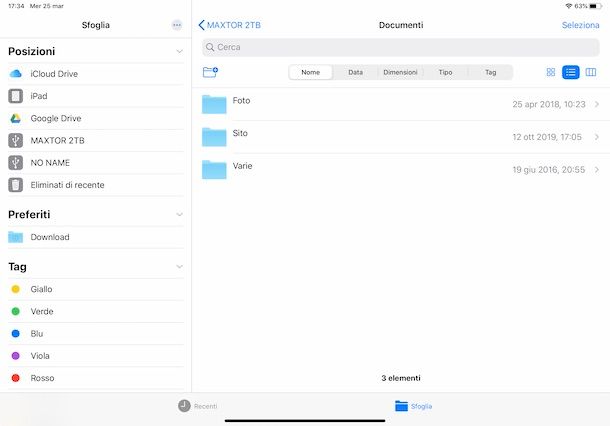Click the battery status icon

[596, 6]
